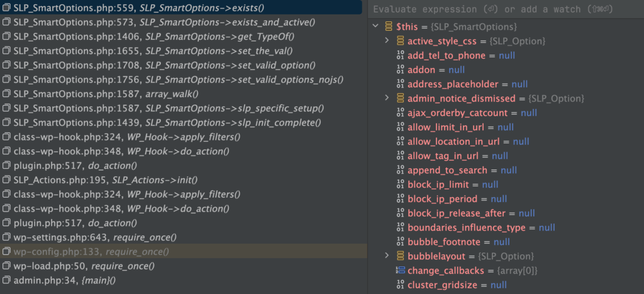Click the object icon beside bubblelayout

(x=401, y=256)
